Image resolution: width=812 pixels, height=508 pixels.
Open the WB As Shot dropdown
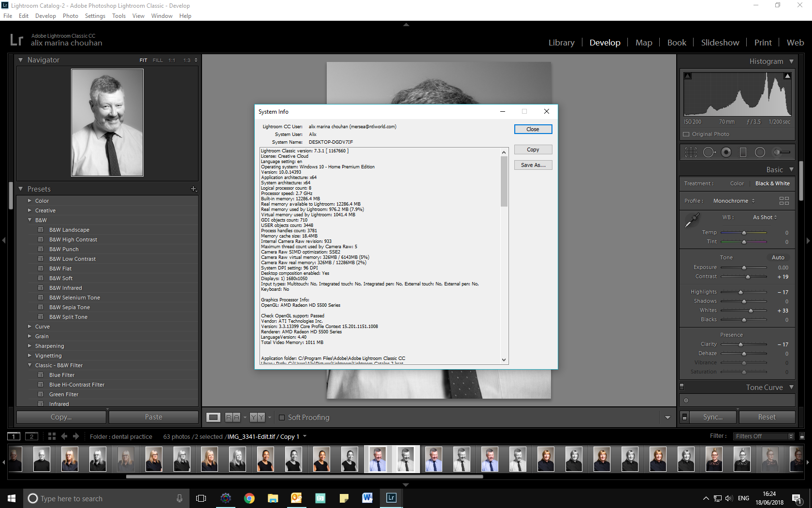[x=765, y=217]
